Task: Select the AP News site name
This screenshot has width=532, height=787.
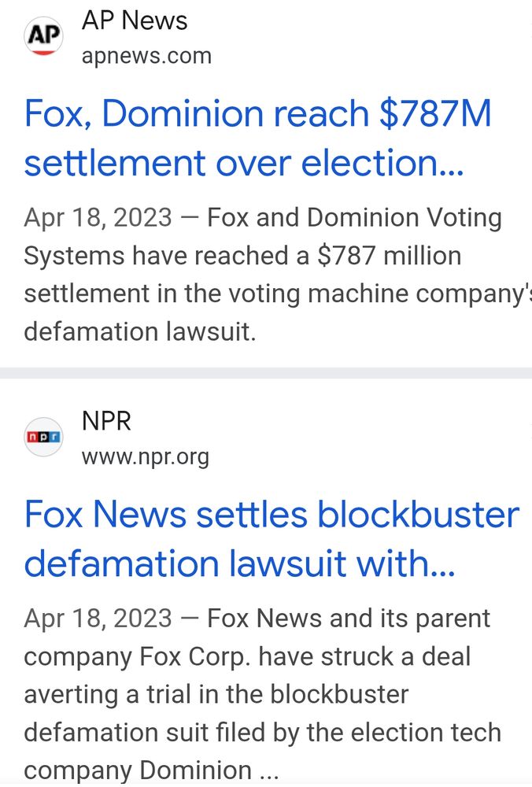Action: point(135,20)
